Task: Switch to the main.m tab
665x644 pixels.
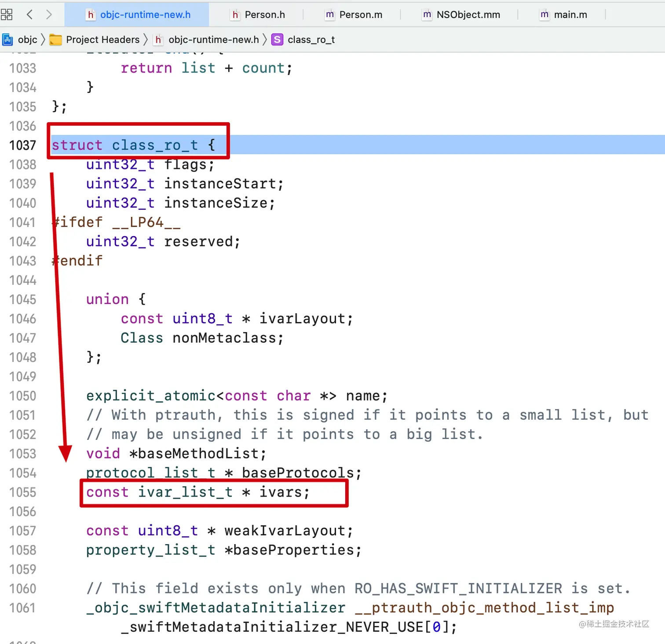Action: tap(564, 15)
